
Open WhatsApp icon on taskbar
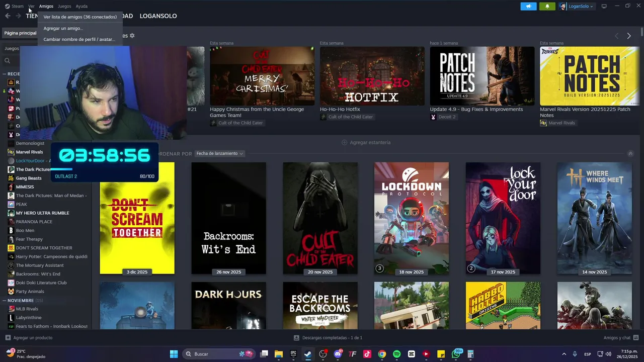456,354
